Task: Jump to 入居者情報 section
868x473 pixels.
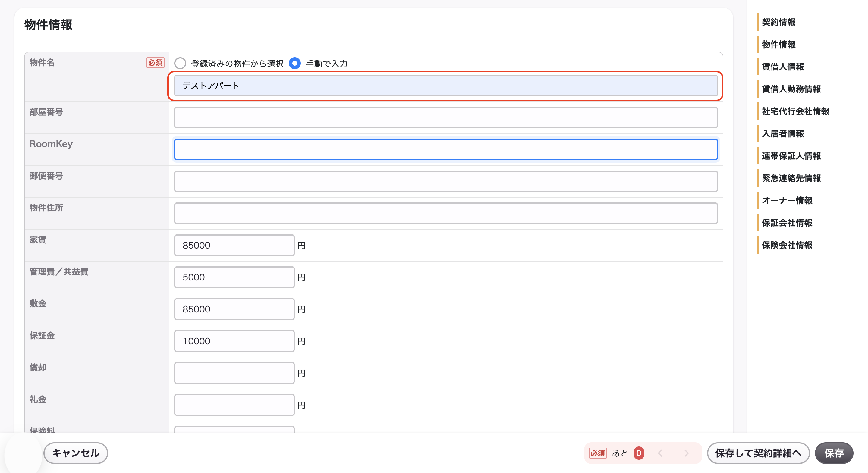Action: 783,134
